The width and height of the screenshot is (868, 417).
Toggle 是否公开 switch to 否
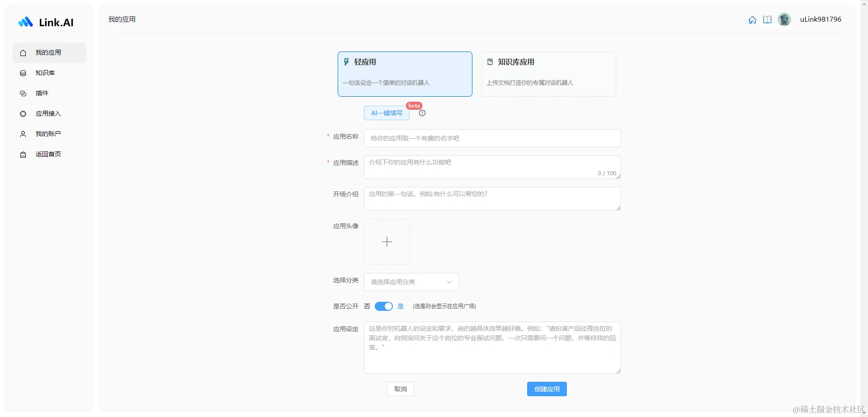[x=383, y=306]
